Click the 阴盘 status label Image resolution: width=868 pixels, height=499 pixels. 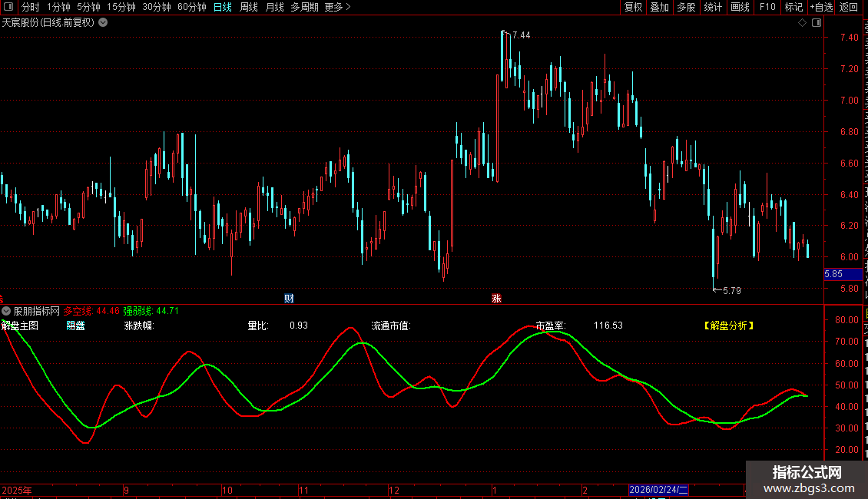[x=76, y=326]
